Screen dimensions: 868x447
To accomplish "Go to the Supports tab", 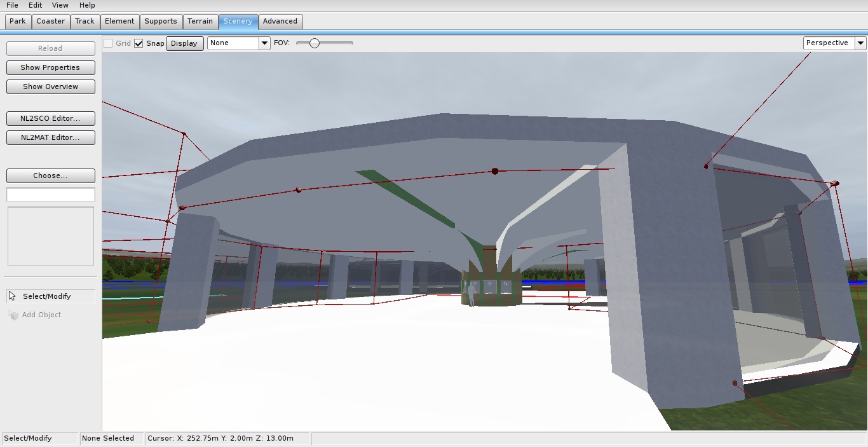I will [x=161, y=21].
